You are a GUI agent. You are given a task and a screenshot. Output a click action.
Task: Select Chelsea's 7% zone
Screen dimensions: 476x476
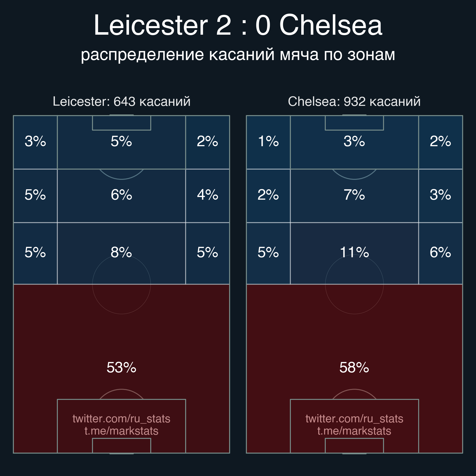click(354, 195)
